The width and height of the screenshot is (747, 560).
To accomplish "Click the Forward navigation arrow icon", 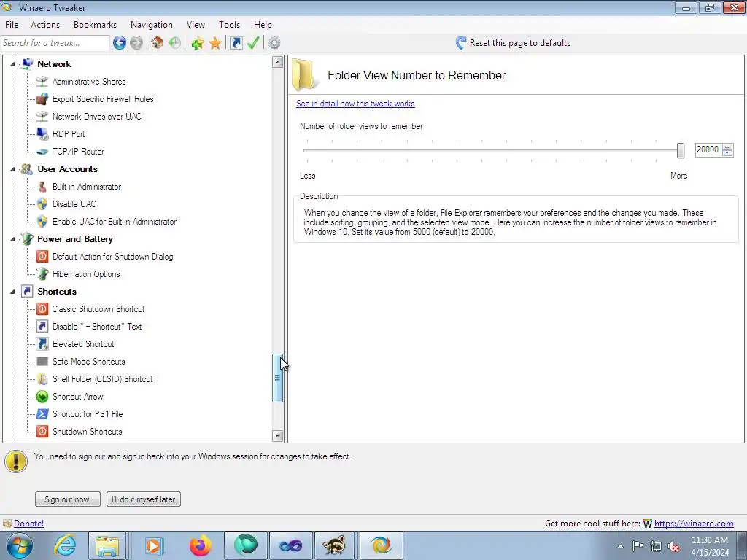I will pyautogui.click(x=136, y=43).
